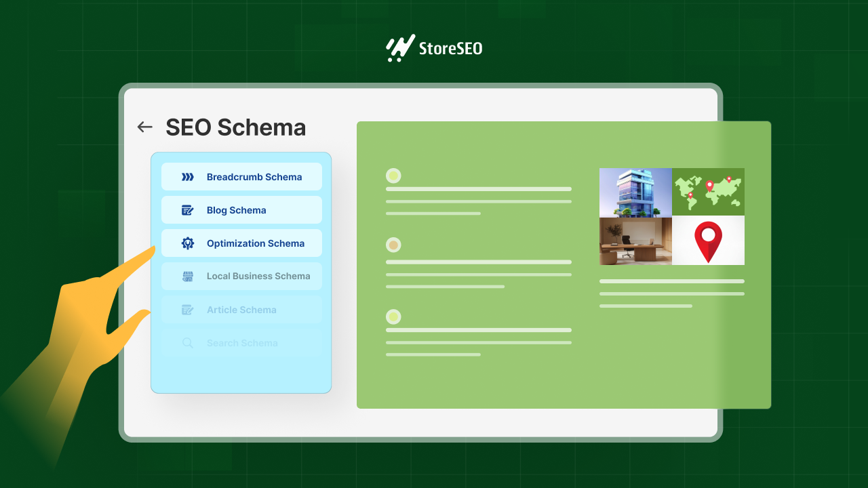Image resolution: width=868 pixels, height=488 pixels.
Task: Toggle the first green bullet indicator
Action: pyautogui.click(x=393, y=176)
